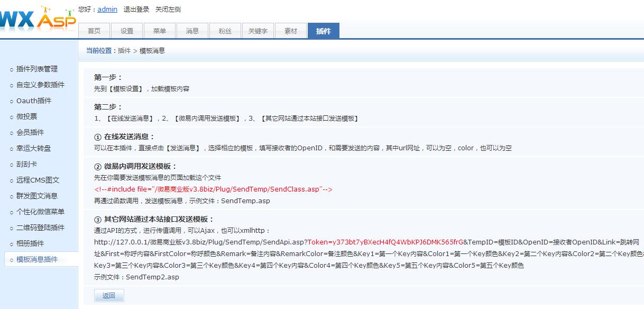Click the 返回 button
The height and width of the screenshot is (309, 644).
[x=109, y=296]
